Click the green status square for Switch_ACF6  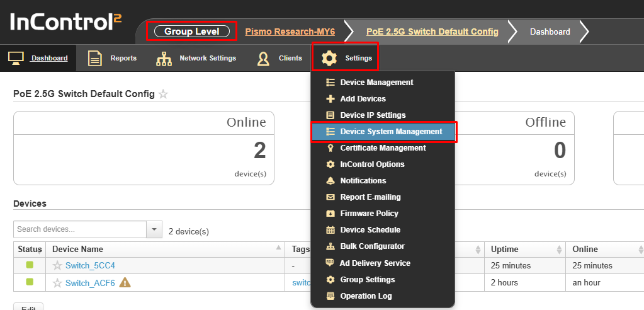click(30, 282)
